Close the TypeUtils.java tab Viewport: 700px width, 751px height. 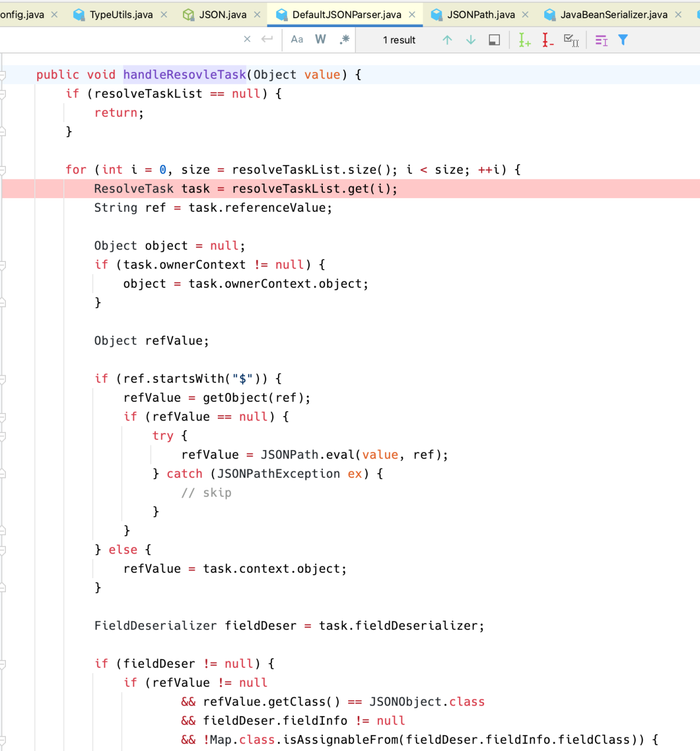click(164, 14)
